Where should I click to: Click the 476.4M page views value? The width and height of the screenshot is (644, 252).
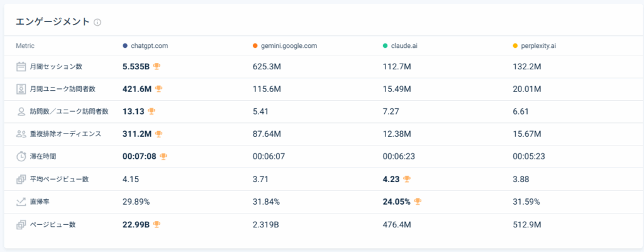coord(397,224)
